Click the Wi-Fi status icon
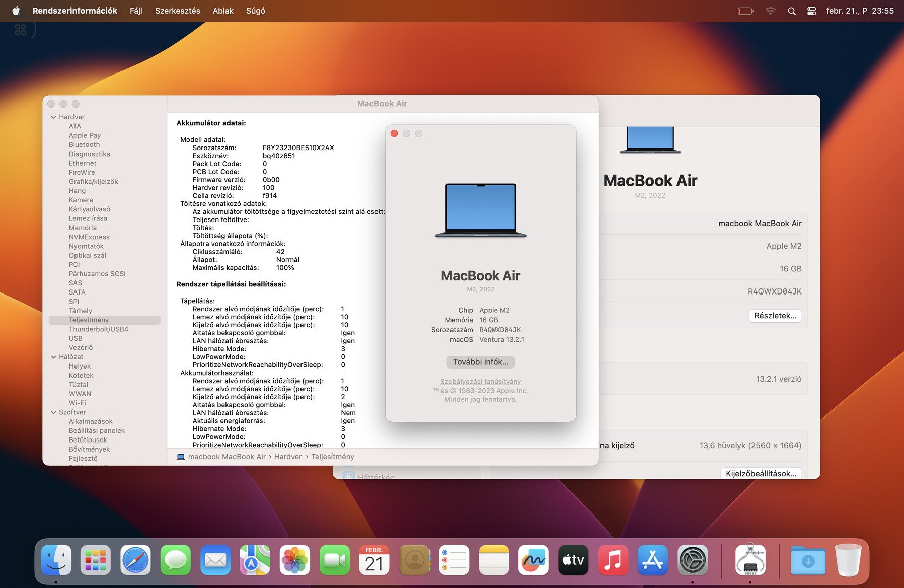 click(x=771, y=11)
